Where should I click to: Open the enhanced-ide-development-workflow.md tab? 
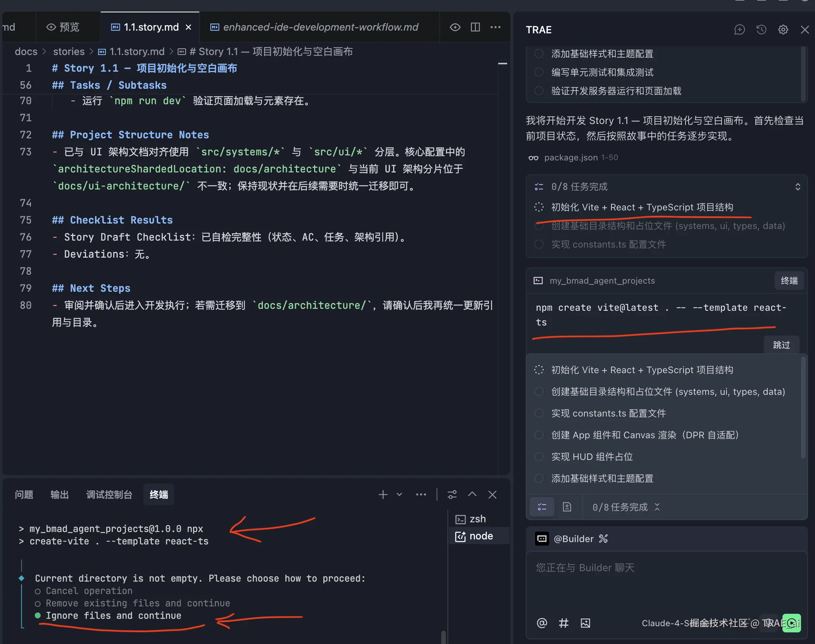[320, 27]
